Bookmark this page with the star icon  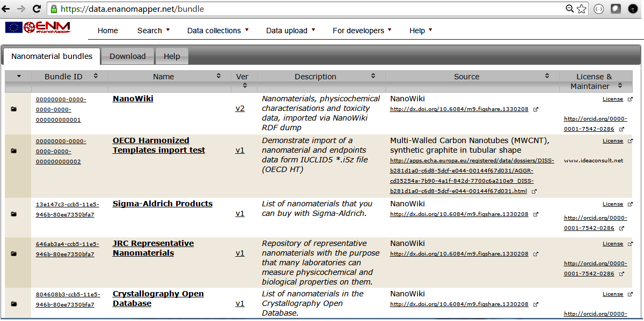coord(582,9)
